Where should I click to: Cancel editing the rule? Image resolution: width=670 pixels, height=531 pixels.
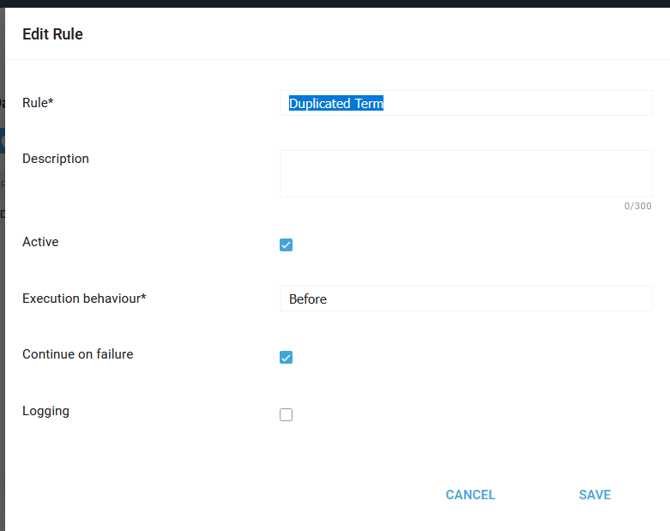470,495
